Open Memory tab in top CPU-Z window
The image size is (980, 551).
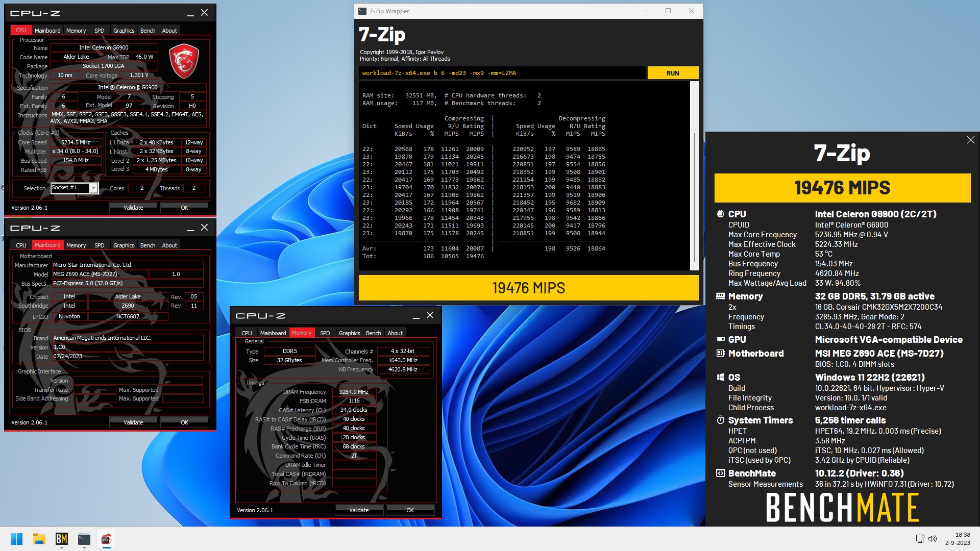click(76, 31)
